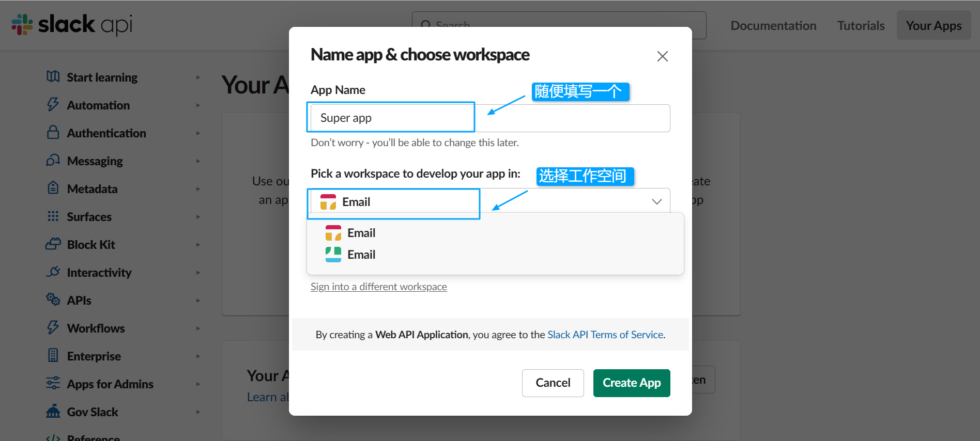Open the Documentation nav item
The width and height of the screenshot is (980, 441).
point(773,25)
